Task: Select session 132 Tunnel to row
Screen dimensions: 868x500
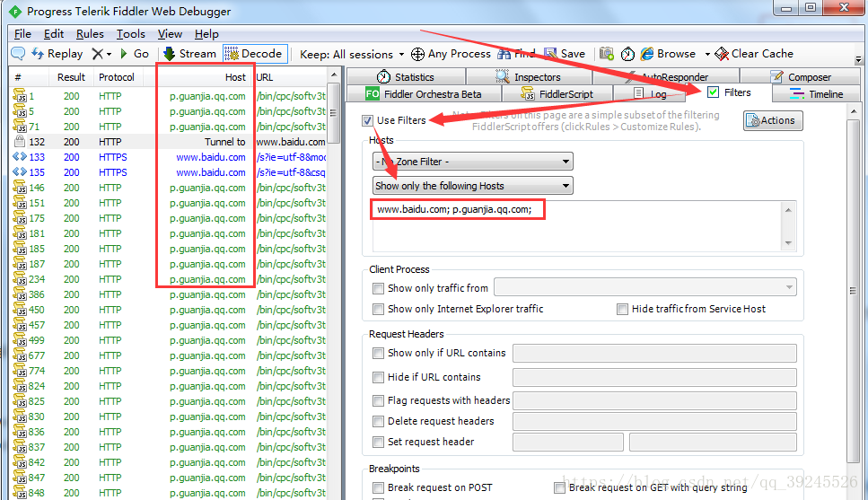Action: coord(168,142)
